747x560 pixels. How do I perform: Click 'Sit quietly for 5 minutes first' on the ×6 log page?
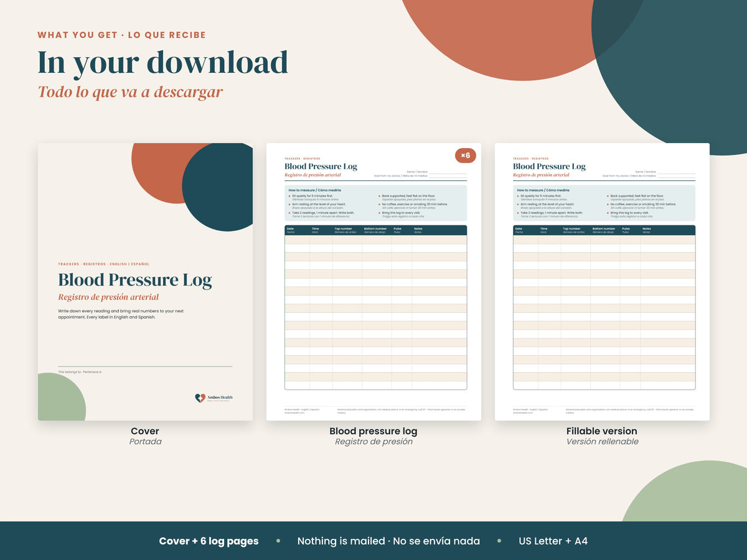pos(312,195)
